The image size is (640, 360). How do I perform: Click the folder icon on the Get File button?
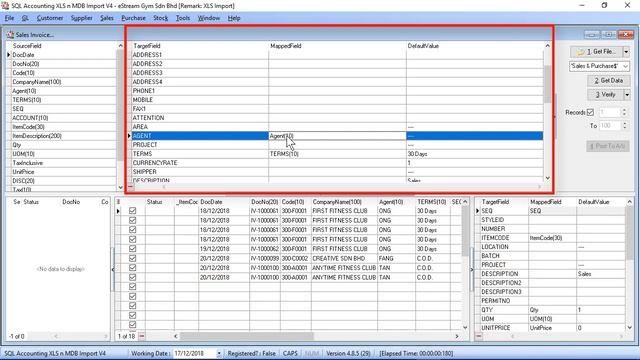(580, 52)
